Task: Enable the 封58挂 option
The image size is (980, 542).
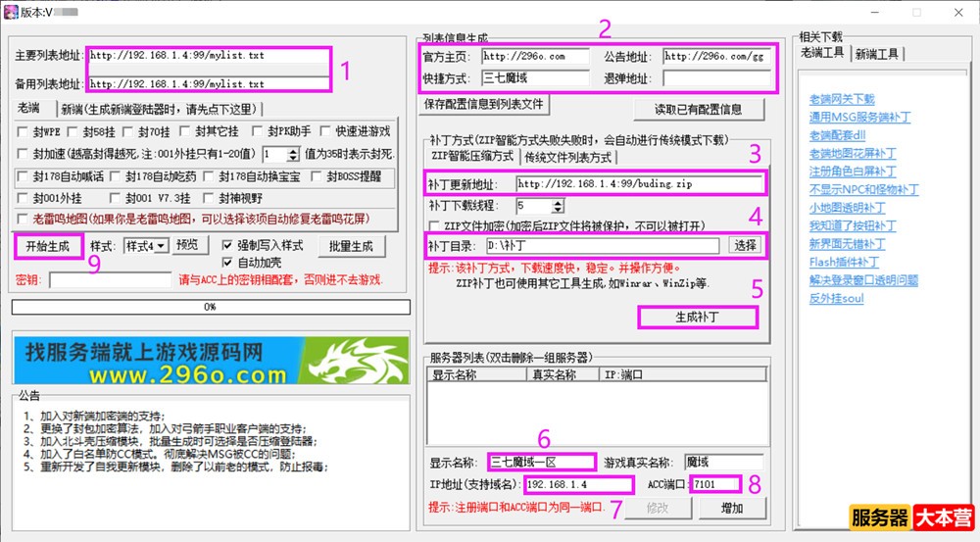Action: tap(73, 132)
